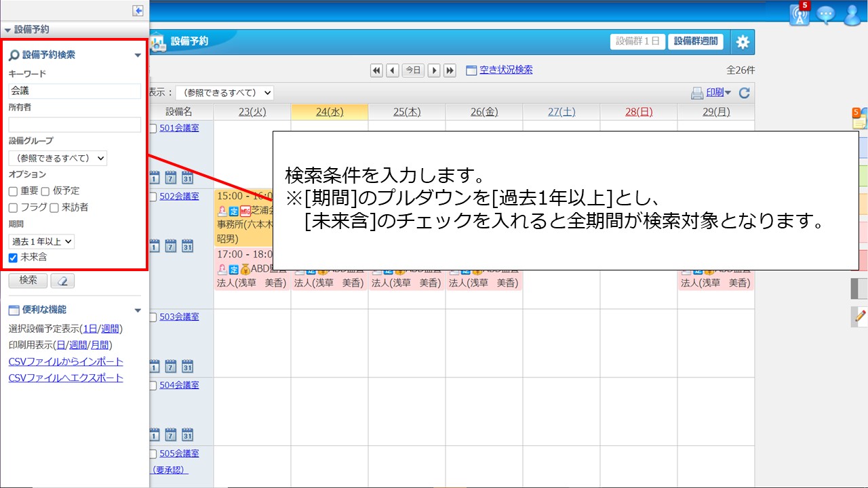Click the eraser clear button
Screen dimensions: 868x488
pos(62,281)
